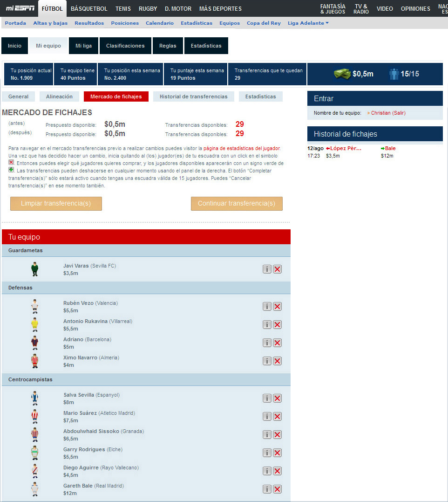Click the squad size people icon
This screenshot has width=448, height=502.
click(394, 74)
